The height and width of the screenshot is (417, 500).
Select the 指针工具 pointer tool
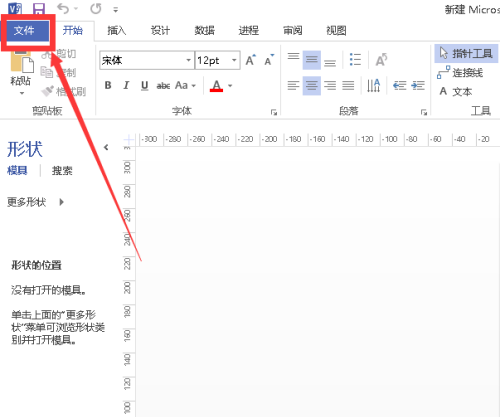[x=466, y=54]
